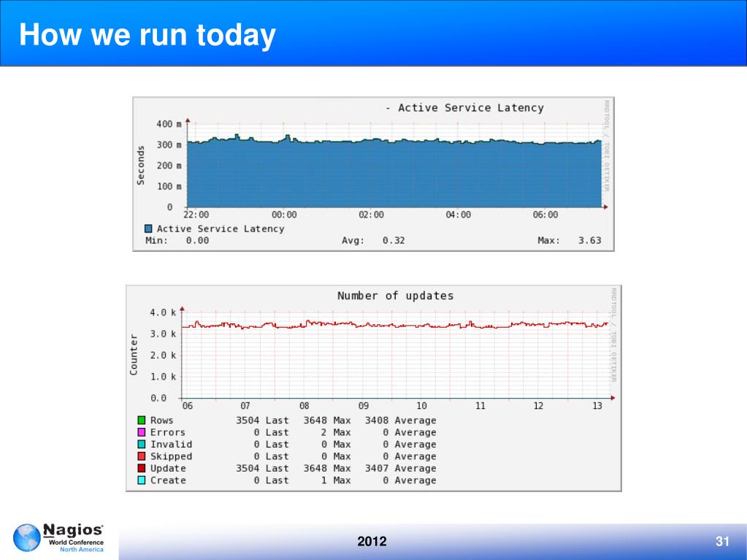Click the 'Create' legend label
Screen dimensions: 747x560
click(x=168, y=480)
